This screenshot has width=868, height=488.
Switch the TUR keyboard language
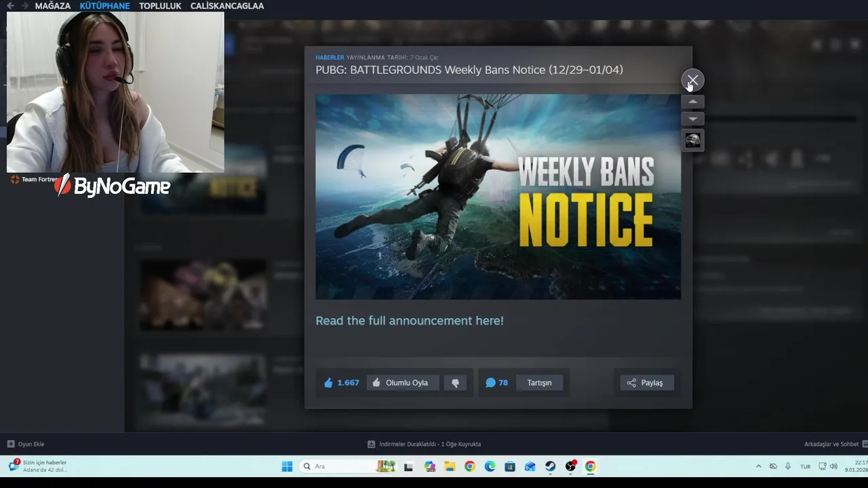click(x=806, y=466)
